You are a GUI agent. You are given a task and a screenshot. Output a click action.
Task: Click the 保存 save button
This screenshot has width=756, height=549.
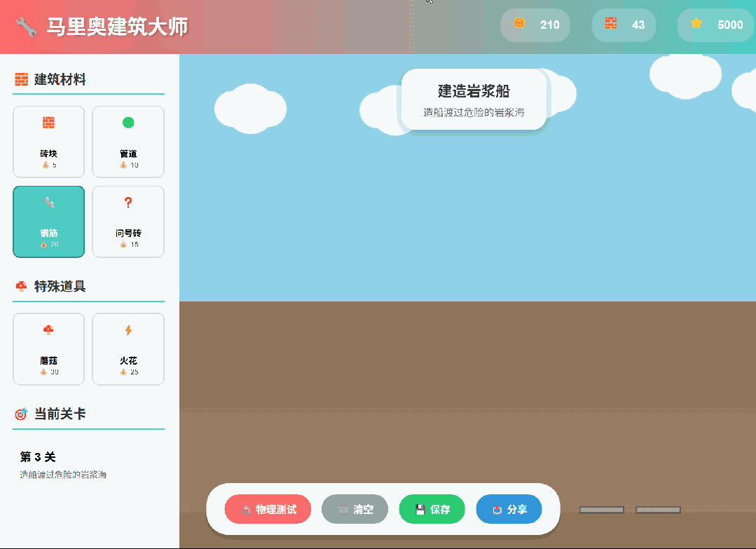tap(432, 509)
